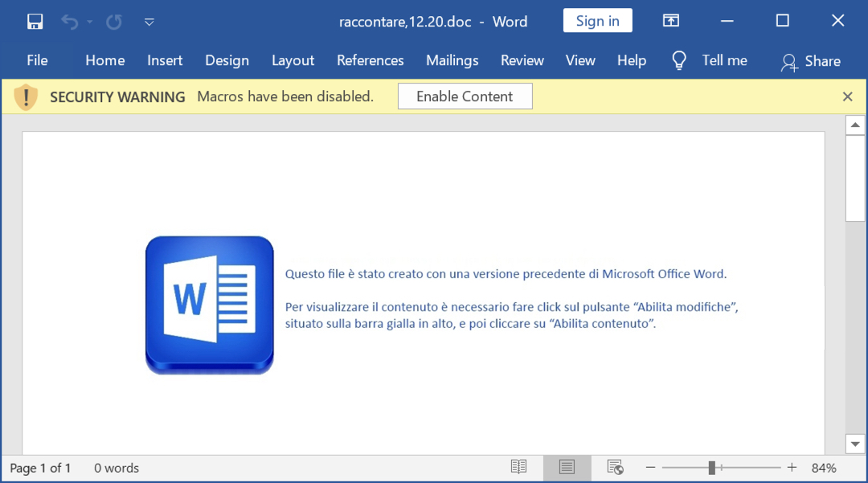The width and height of the screenshot is (868, 483).
Task: Open zoom dialog via 84% label
Action: tap(824, 468)
